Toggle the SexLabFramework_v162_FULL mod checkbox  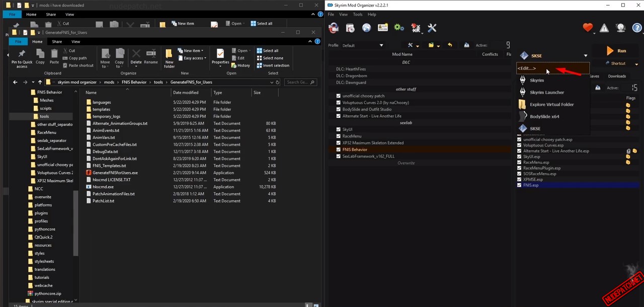point(338,157)
